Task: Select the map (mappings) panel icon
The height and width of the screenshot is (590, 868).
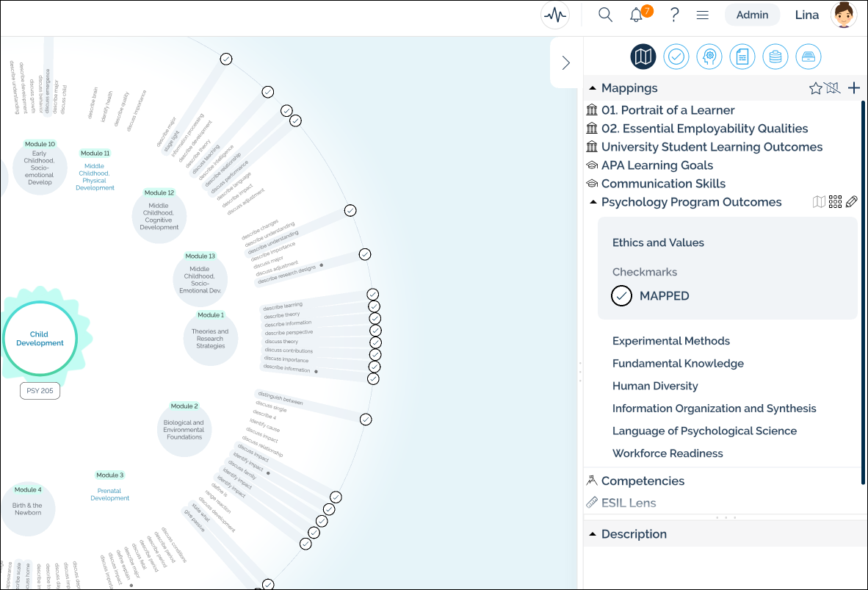Action: tap(643, 57)
